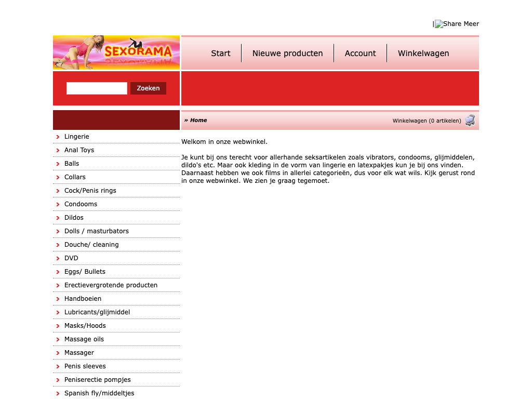Go to Cock/Penis rings category
Screen dimensions: 532x399
(x=90, y=191)
